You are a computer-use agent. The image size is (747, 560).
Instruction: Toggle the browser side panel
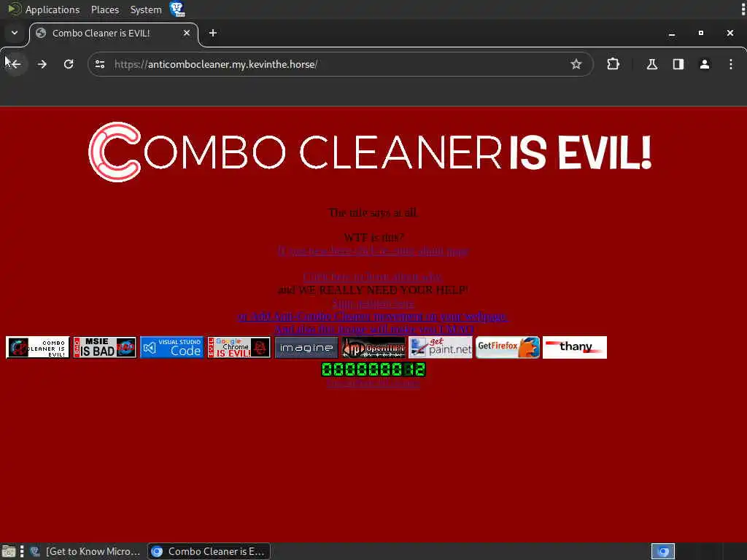click(678, 64)
